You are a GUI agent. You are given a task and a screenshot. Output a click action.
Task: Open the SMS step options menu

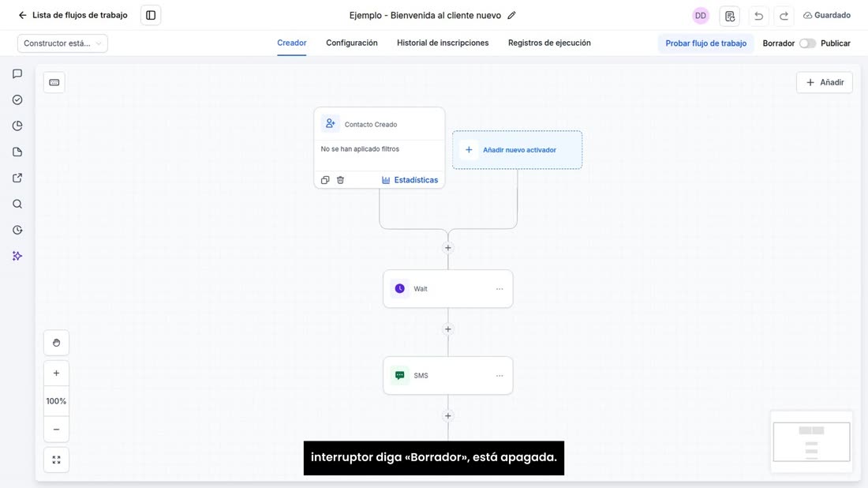coord(499,376)
